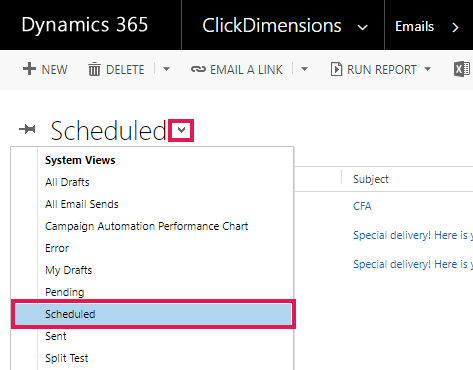Switch to the Error view
This screenshot has height=370, width=473.
[57, 248]
